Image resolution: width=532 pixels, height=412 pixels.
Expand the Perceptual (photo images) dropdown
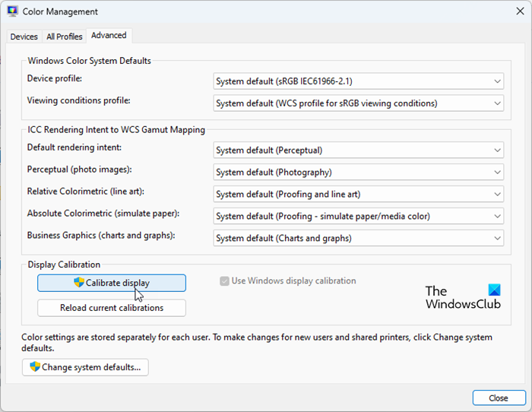click(x=358, y=173)
